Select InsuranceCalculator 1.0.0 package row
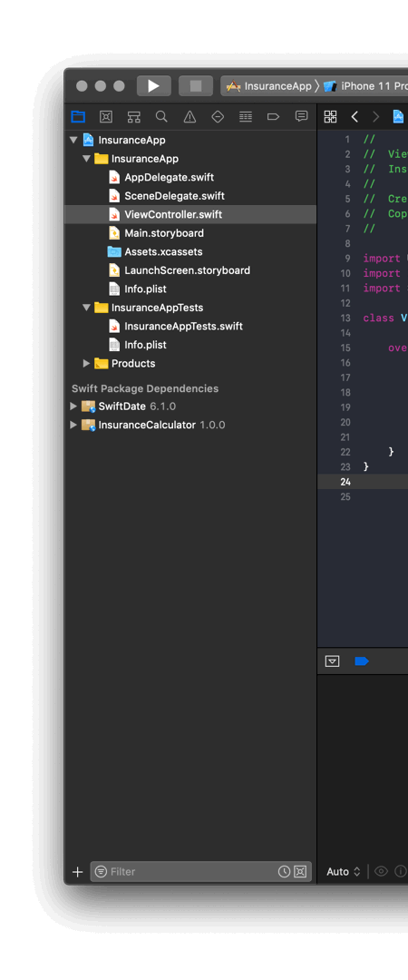This screenshot has height=980, width=408. click(x=190, y=425)
